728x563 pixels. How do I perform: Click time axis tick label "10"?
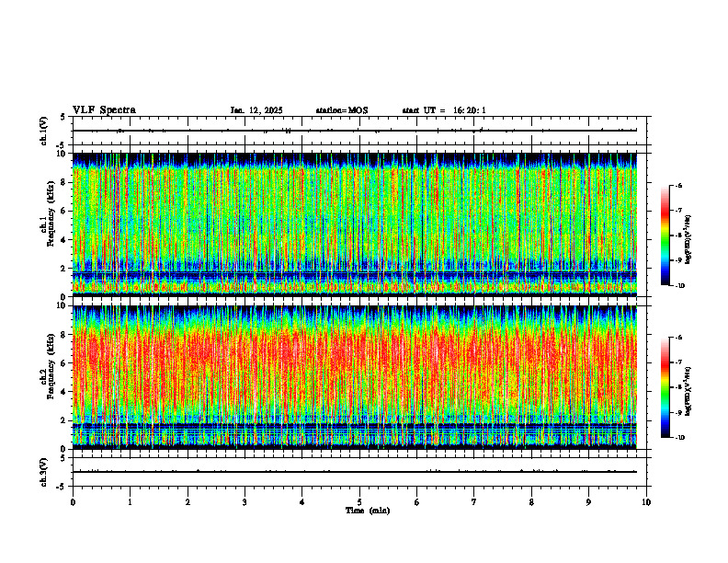point(646,502)
